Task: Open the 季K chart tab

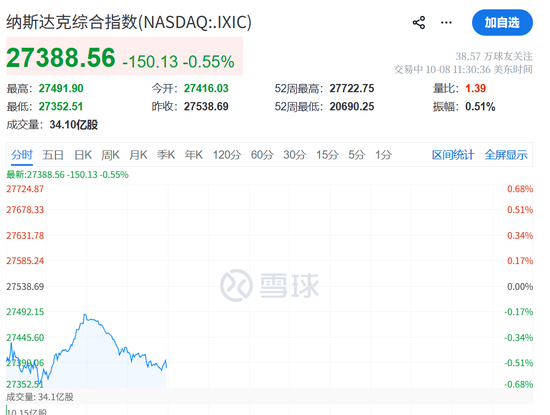Action: point(166,155)
